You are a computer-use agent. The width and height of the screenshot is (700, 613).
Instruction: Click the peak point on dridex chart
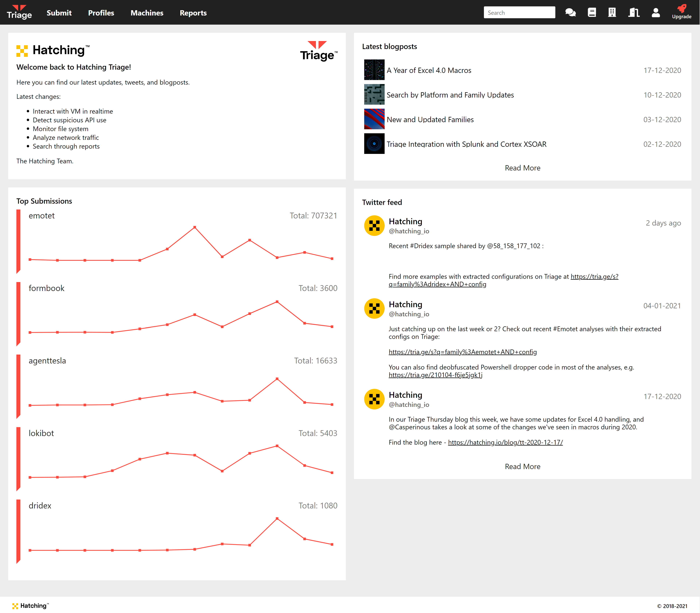[x=277, y=519]
